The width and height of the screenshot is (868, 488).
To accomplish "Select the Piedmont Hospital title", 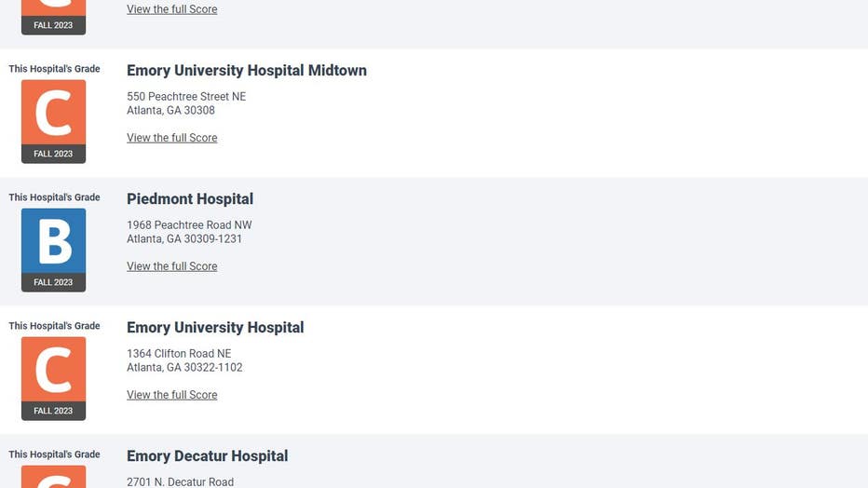I will tap(190, 198).
